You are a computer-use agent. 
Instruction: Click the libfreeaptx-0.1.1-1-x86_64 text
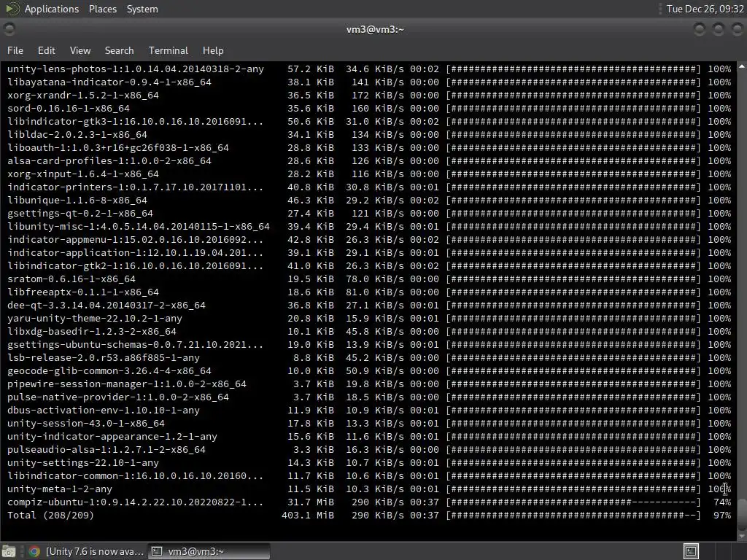coord(83,292)
